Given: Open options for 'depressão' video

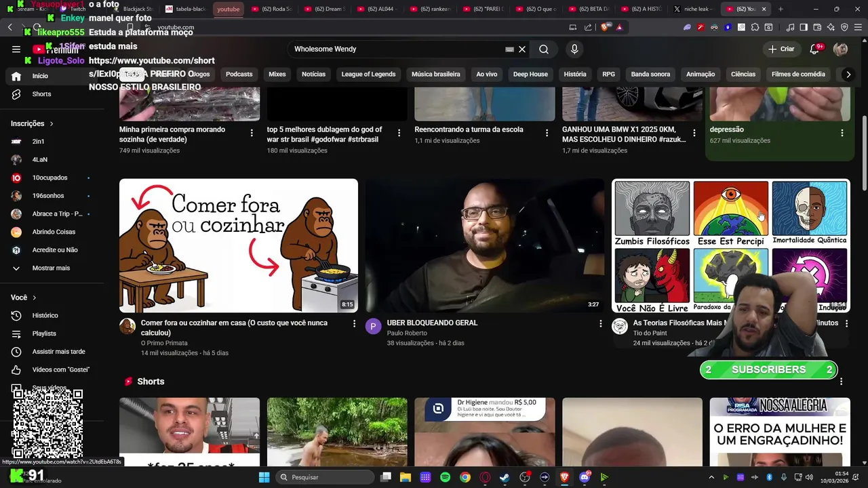Looking at the screenshot, I should [x=842, y=133].
